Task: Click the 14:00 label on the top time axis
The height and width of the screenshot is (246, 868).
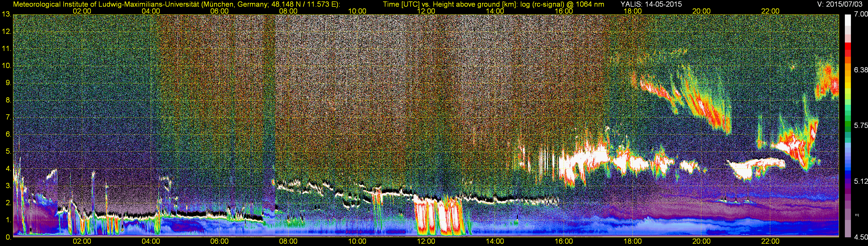Action: [495, 11]
